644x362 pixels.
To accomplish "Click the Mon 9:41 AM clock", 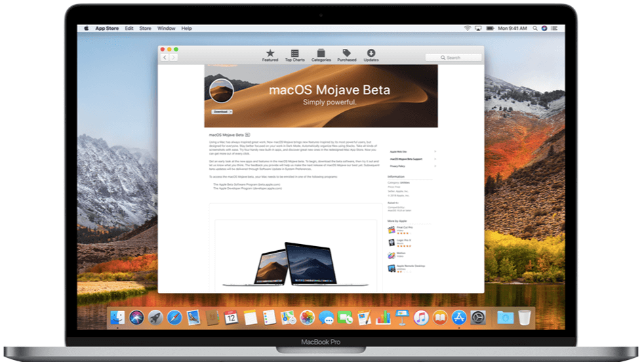I will click(x=512, y=28).
